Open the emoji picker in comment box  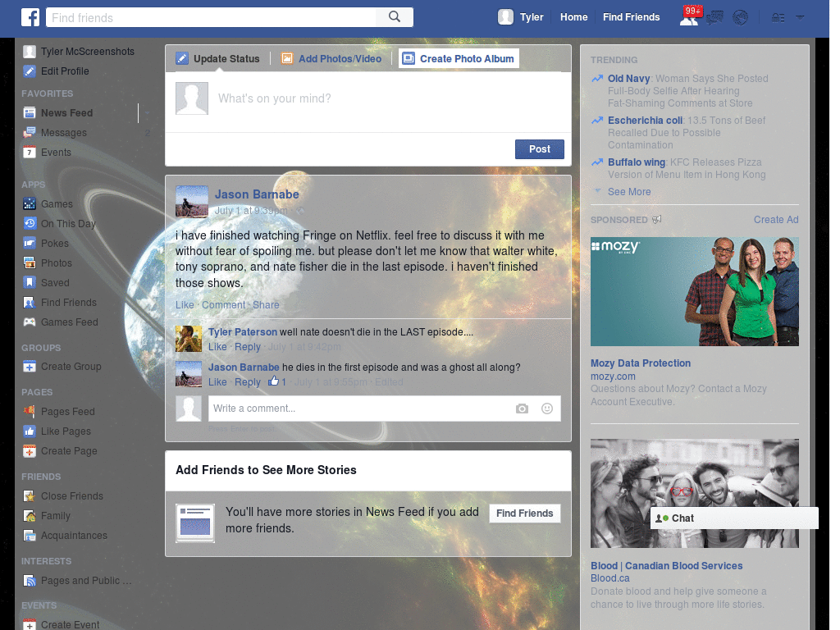click(546, 409)
